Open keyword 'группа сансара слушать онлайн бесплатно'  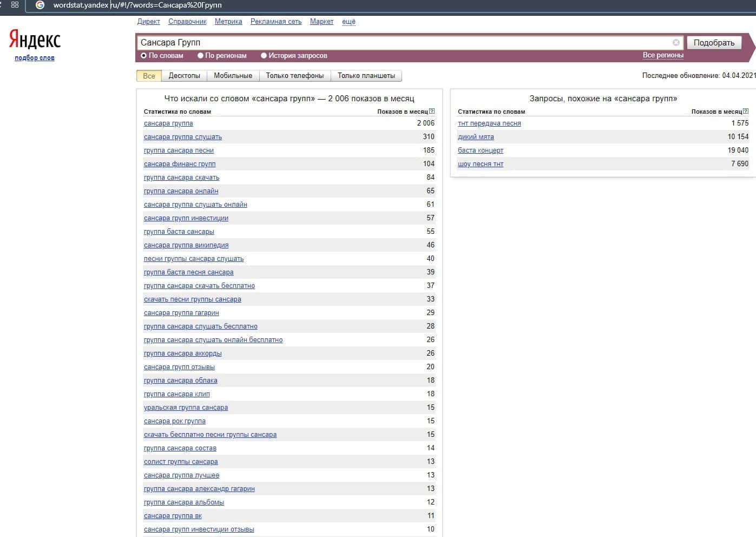coord(213,340)
